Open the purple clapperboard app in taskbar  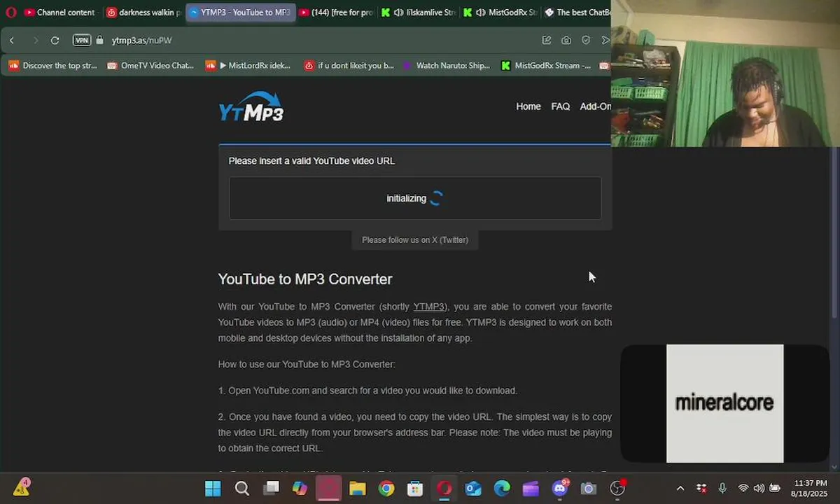[x=531, y=489]
